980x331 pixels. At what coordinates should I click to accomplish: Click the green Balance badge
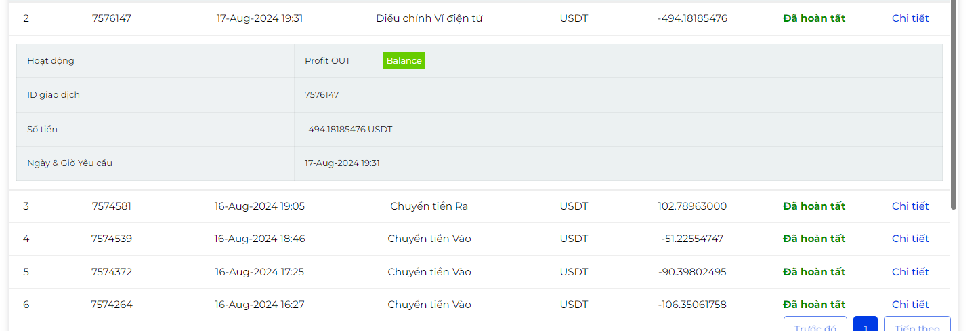[x=404, y=61]
